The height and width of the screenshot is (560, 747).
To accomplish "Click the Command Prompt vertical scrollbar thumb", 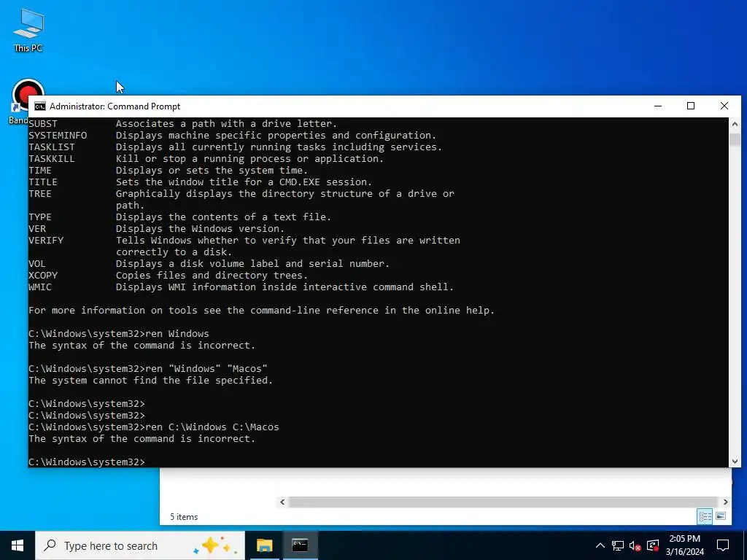I will pyautogui.click(x=735, y=140).
